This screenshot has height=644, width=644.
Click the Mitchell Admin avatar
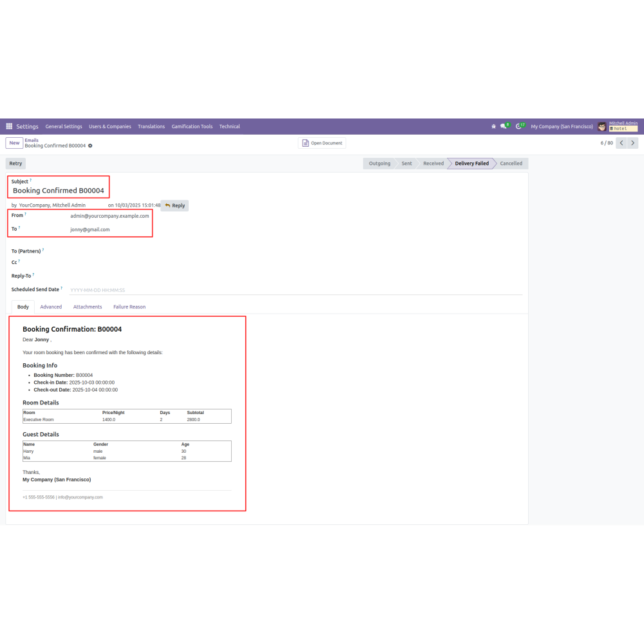point(602,126)
